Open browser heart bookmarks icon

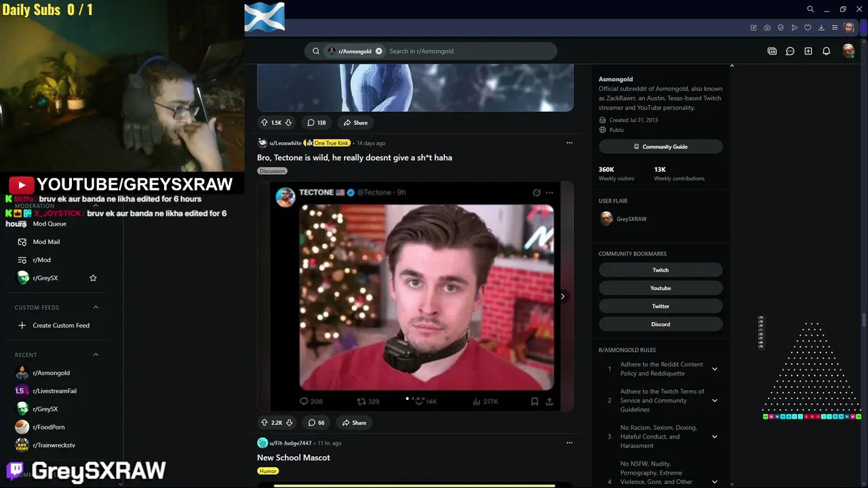coord(808,28)
